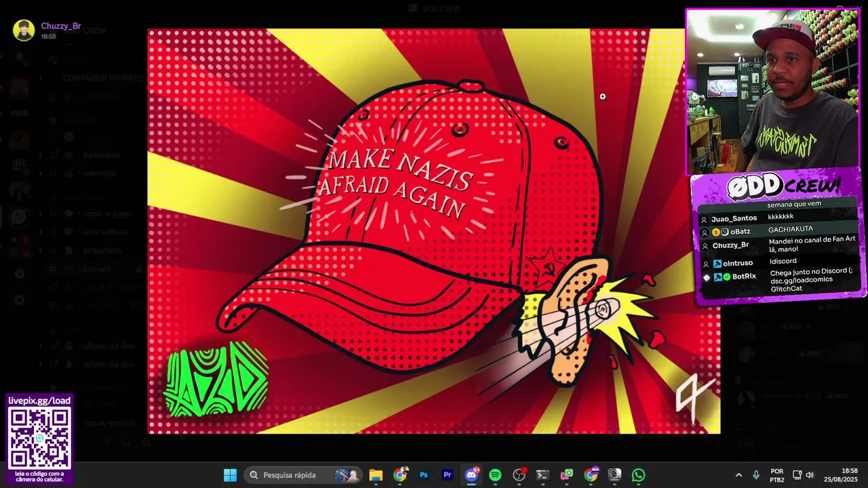The width and height of the screenshot is (868, 488).
Task: Switch to Discord in the taskbar
Action: (471, 475)
